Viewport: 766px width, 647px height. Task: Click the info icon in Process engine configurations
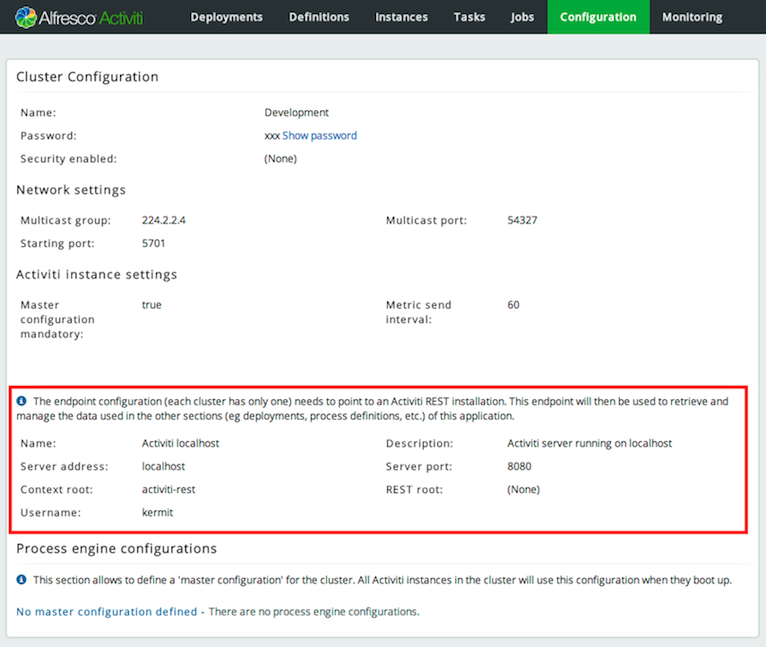(21, 579)
